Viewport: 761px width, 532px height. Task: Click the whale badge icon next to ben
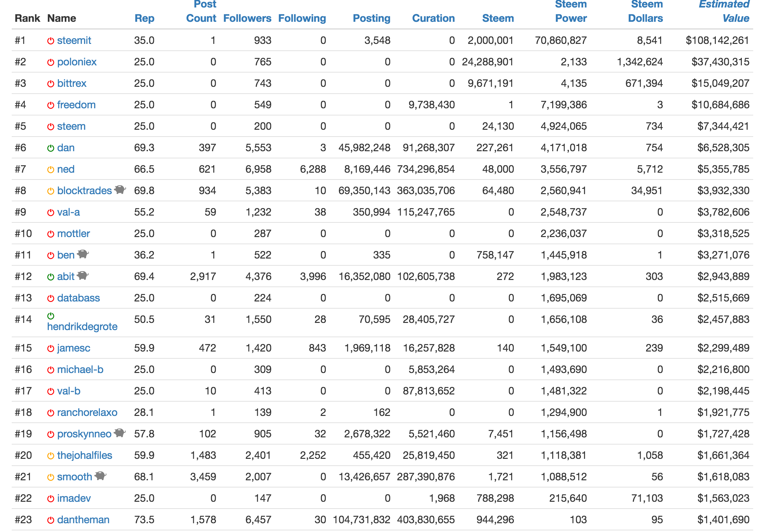pos(83,254)
